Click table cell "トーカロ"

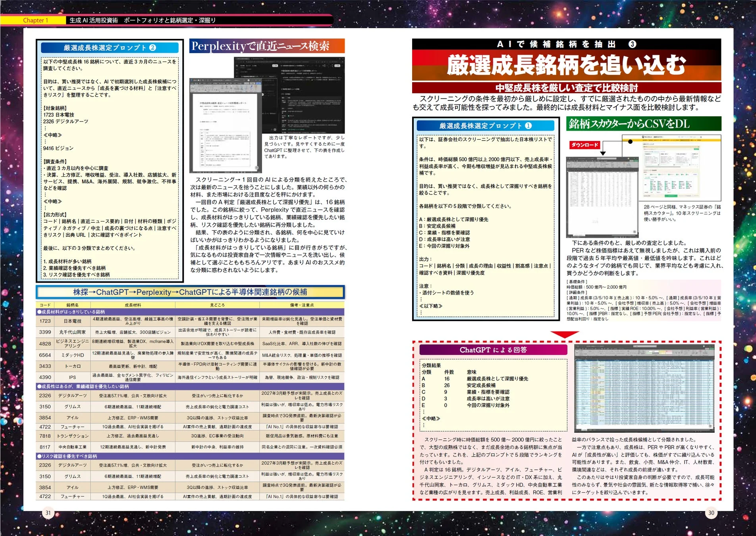coord(73,366)
